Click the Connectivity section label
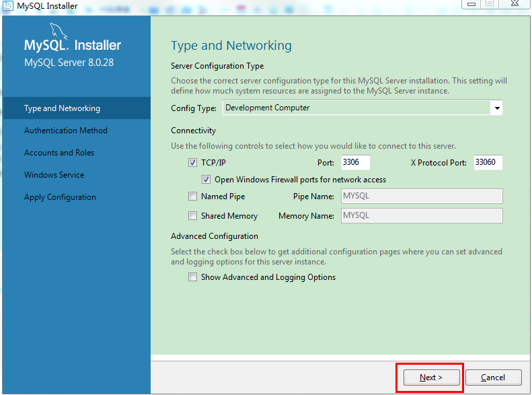The height and width of the screenshot is (395, 532). click(x=194, y=131)
